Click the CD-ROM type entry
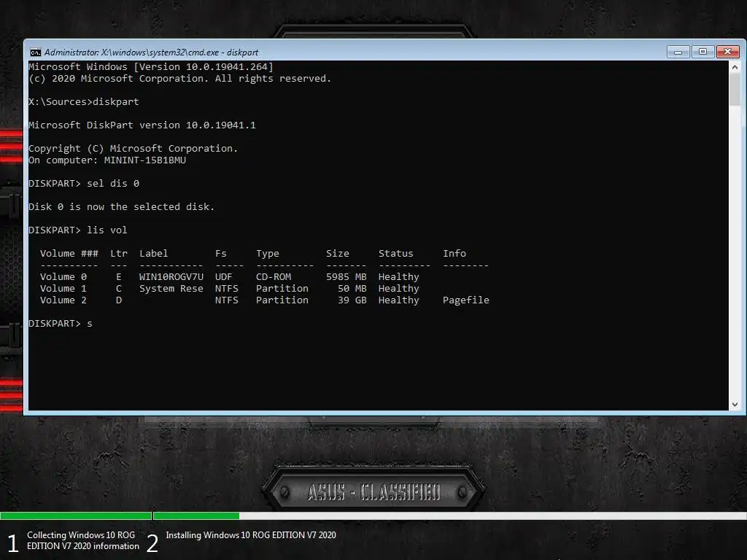747x560 pixels. pyautogui.click(x=274, y=276)
